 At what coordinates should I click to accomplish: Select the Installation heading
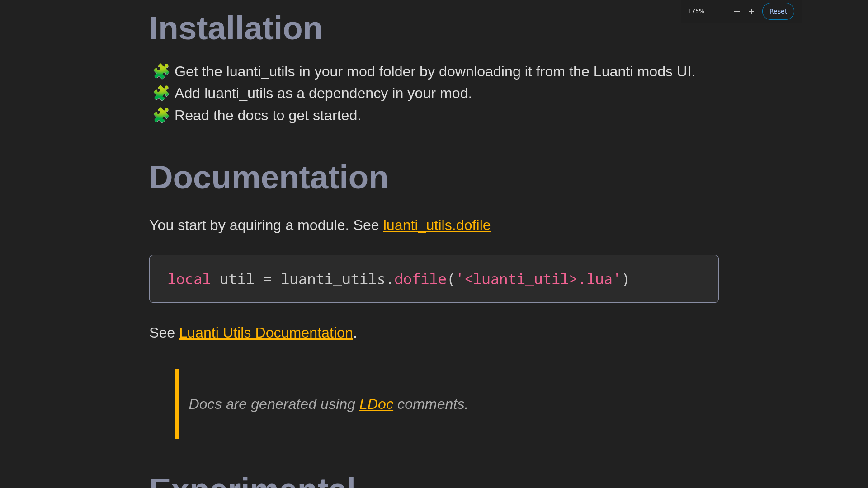[x=236, y=28]
